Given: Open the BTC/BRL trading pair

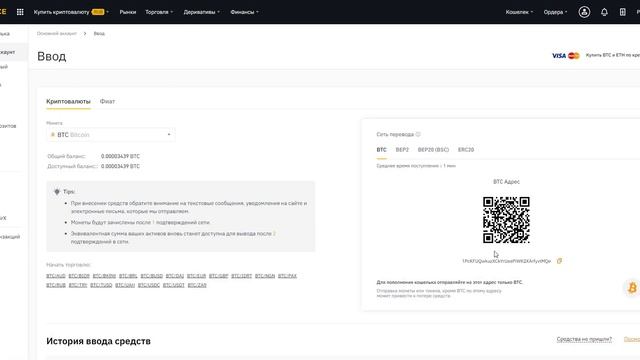Looking at the screenshot, I should coord(128,276).
